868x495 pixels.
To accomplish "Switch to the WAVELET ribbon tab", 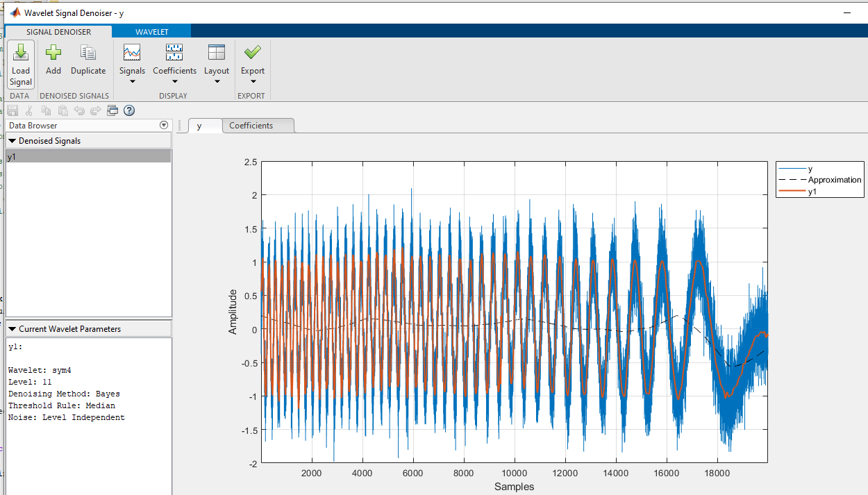I will pyautogui.click(x=151, y=32).
